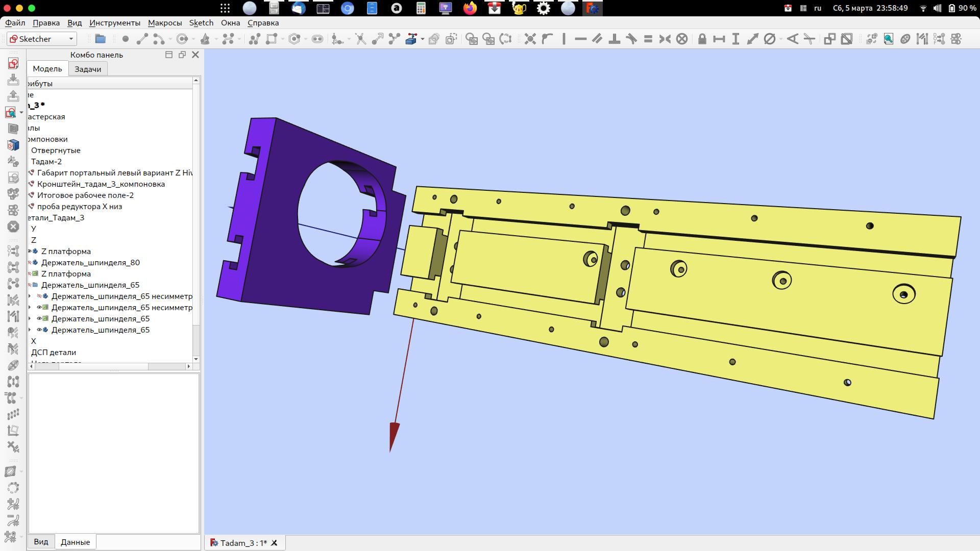Select Итоговое рабочее поле-2 tree item

pyautogui.click(x=85, y=195)
